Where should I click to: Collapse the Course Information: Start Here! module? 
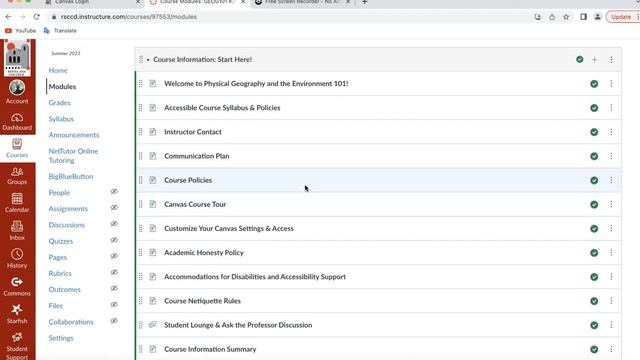[148, 60]
